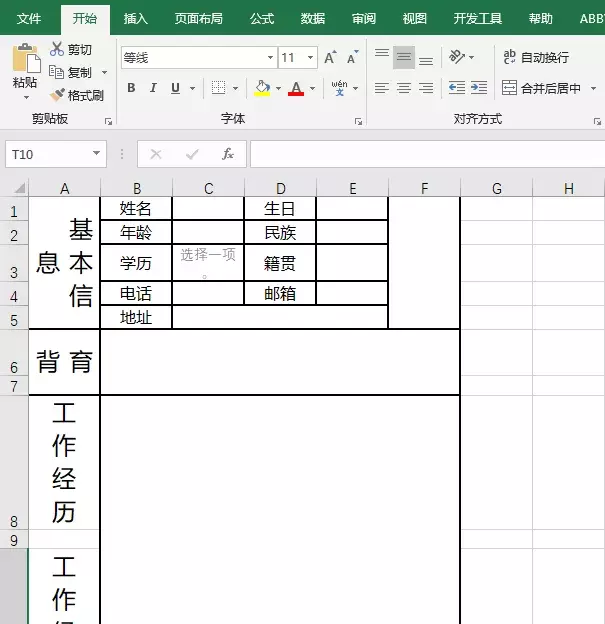Click the Paste clipboard icon
This screenshot has height=624, width=605.
pos(26,59)
